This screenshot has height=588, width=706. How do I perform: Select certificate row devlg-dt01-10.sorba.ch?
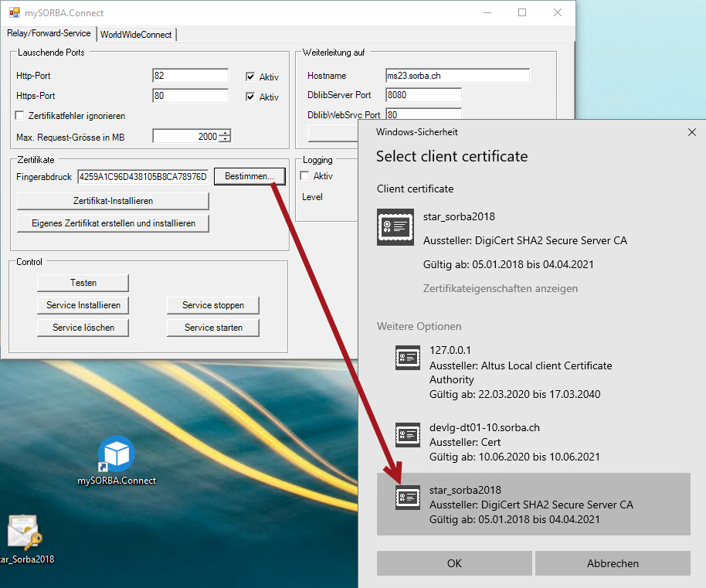534,442
